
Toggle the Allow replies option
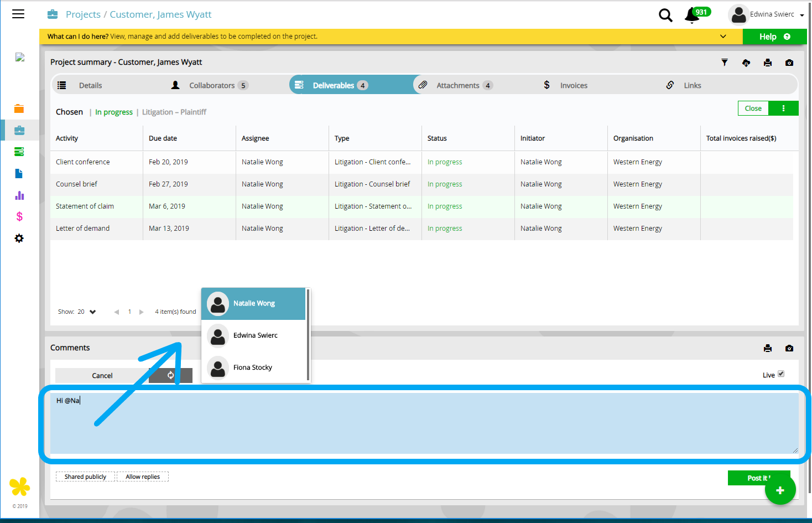pos(143,477)
